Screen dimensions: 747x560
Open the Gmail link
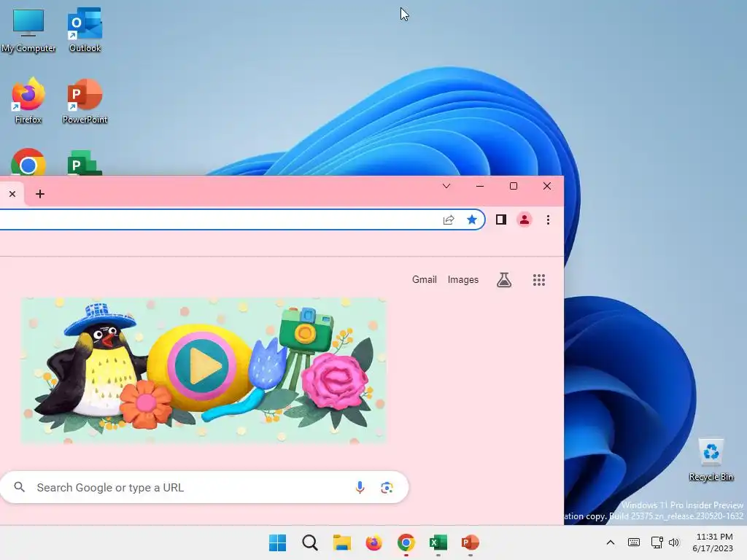tap(424, 279)
